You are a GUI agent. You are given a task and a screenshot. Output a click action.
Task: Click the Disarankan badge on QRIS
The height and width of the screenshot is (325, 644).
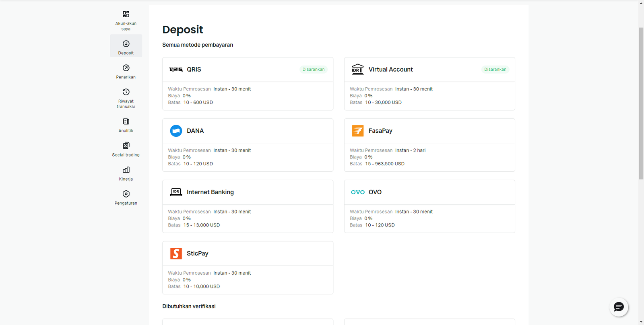[x=313, y=70]
